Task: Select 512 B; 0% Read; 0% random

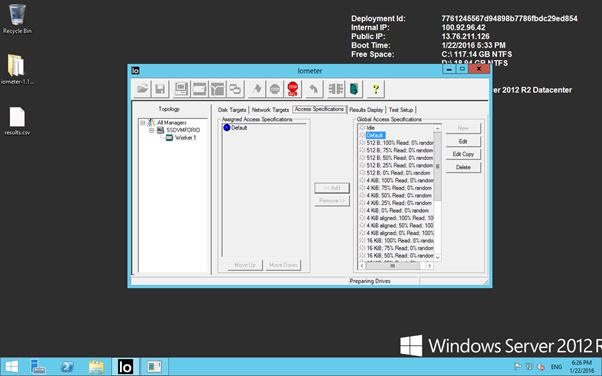Action: coord(399,173)
